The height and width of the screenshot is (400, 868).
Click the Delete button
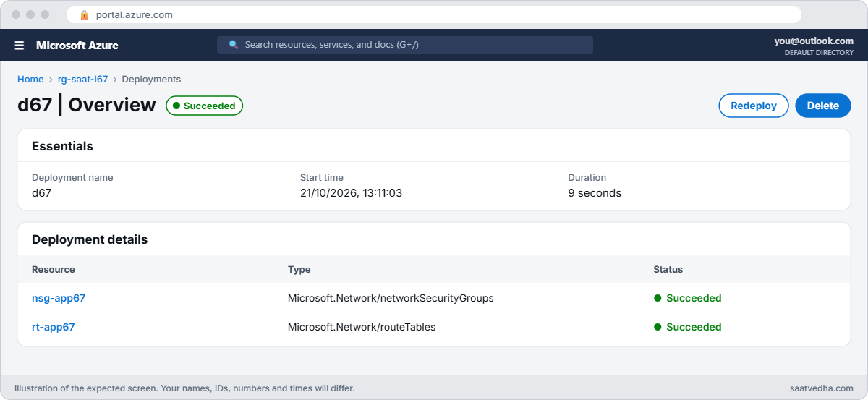pos(823,106)
